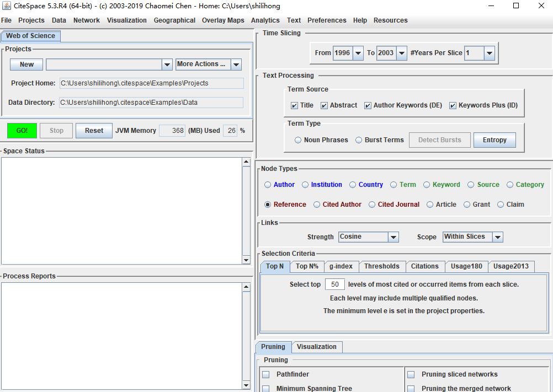Click the Detect Bursts button
Image resolution: width=553 pixels, height=392 pixels.
point(440,140)
